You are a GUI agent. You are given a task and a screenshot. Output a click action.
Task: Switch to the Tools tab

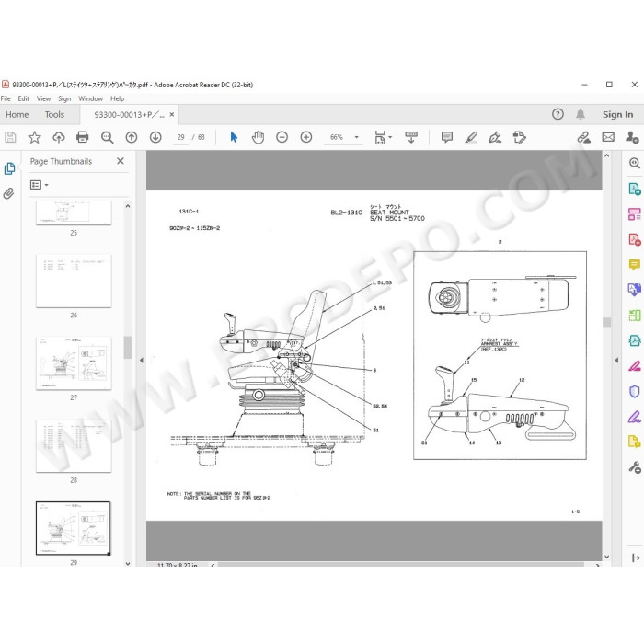[x=54, y=115]
